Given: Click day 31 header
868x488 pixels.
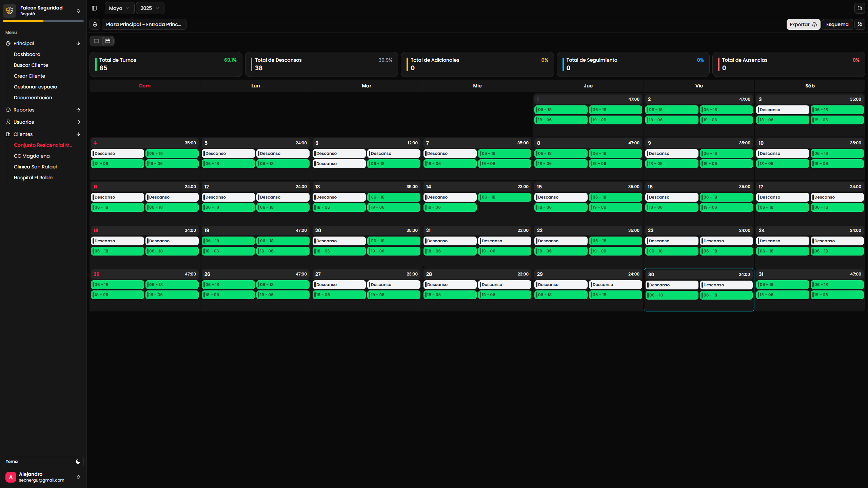Looking at the screenshot, I should 810,274.
